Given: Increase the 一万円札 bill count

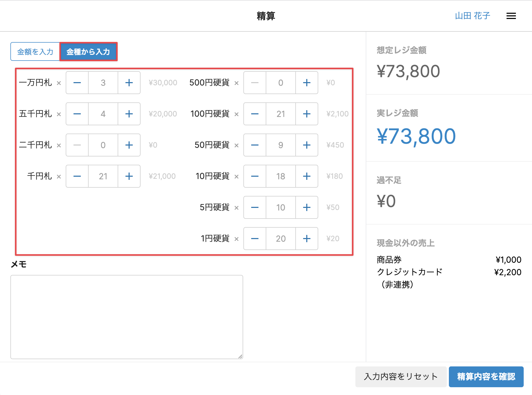Looking at the screenshot, I should (129, 83).
